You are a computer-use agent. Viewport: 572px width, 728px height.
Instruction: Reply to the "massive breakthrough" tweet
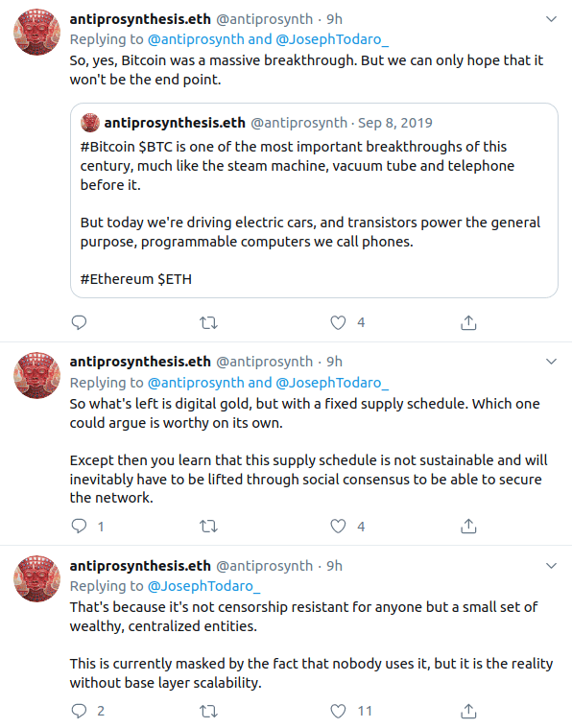79,322
